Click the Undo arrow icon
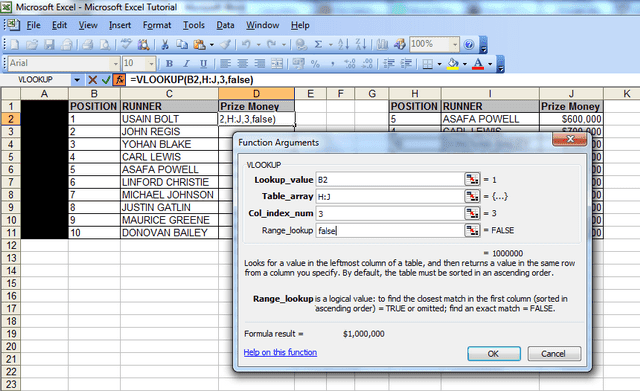The width and height of the screenshot is (640, 391). click(246, 44)
